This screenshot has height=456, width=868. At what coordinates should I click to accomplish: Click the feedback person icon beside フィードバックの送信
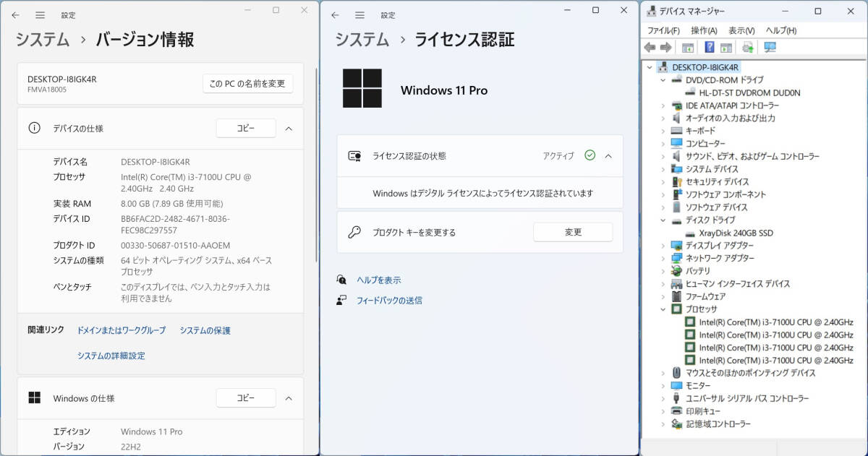click(341, 300)
